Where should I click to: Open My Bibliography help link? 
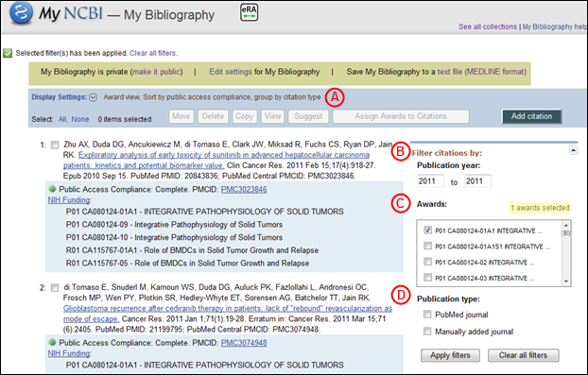[x=555, y=27]
